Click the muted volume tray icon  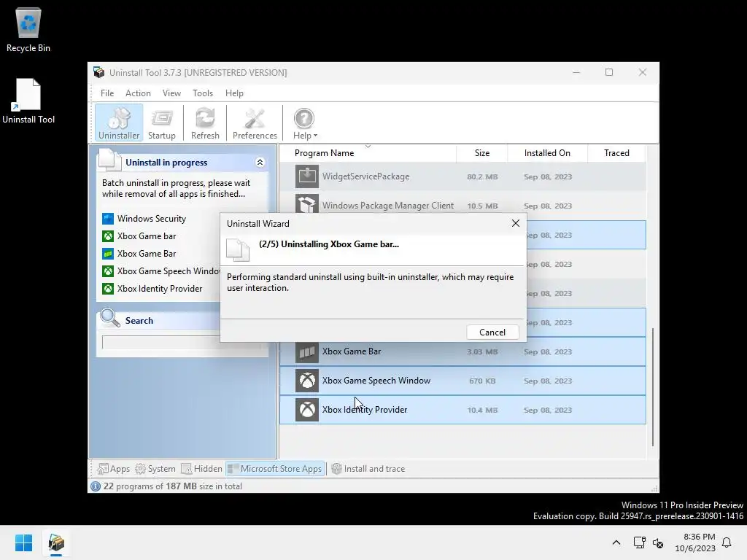click(x=658, y=542)
